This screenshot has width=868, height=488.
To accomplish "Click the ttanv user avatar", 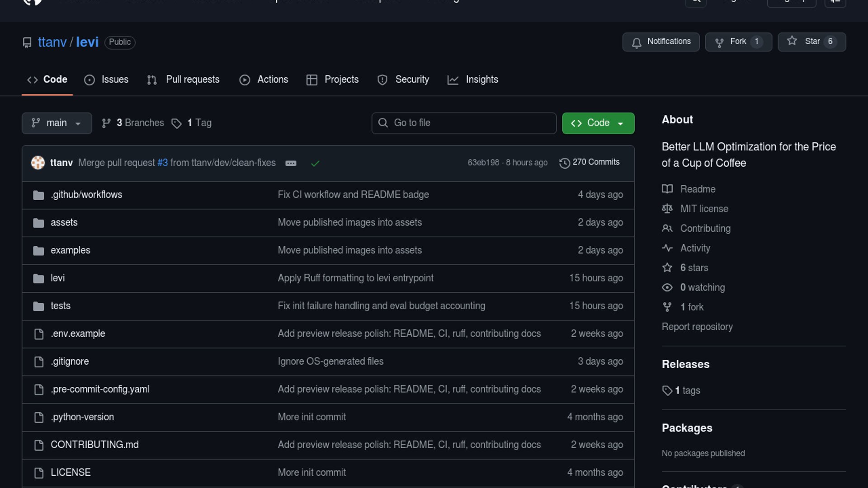I will point(38,163).
